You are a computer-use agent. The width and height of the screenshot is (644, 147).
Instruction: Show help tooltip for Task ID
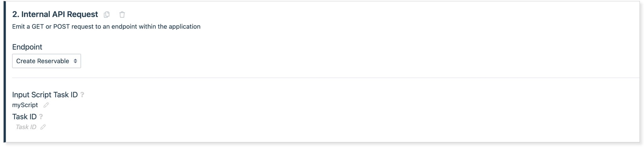pos(41,117)
